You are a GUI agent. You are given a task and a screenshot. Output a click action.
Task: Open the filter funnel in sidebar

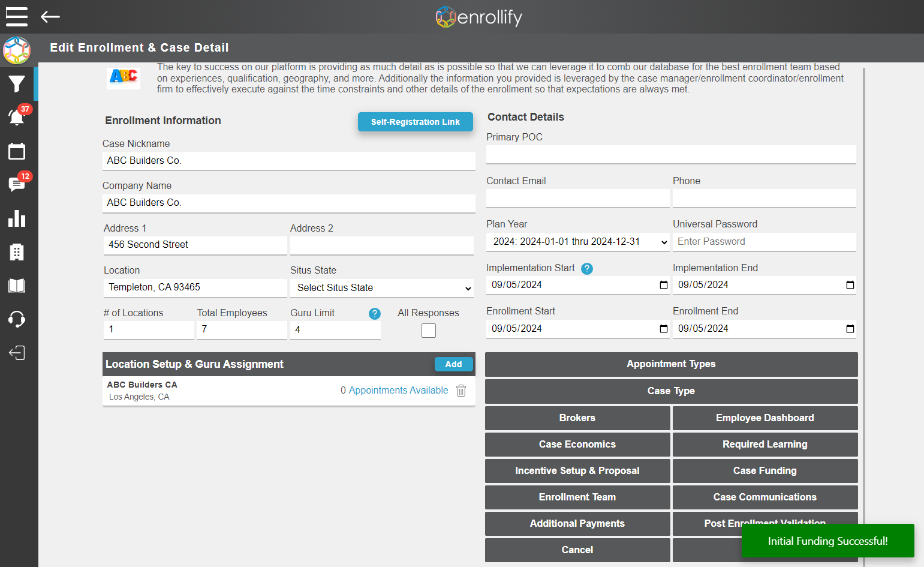(x=17, y=84)
